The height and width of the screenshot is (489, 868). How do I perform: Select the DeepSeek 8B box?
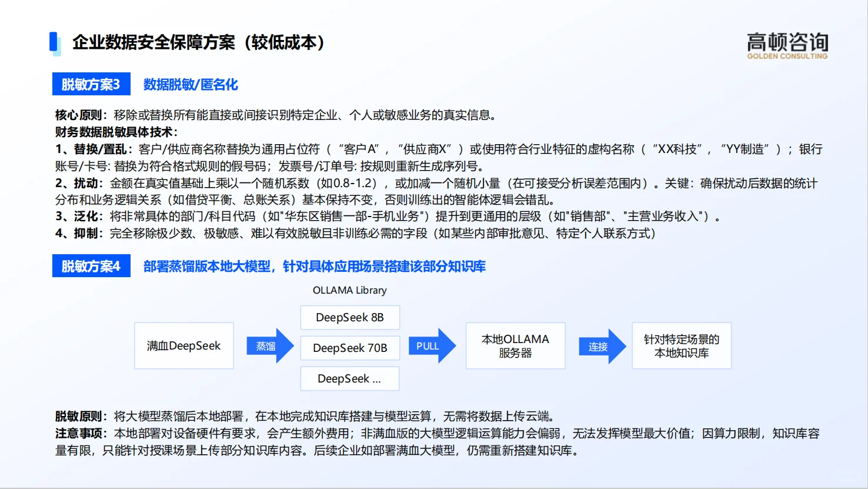(350, 318)
